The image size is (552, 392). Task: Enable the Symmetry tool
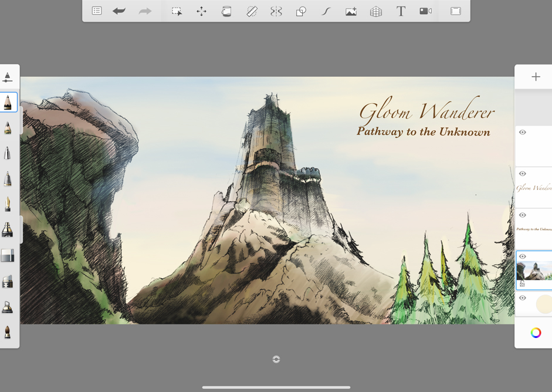click(276, 11)
